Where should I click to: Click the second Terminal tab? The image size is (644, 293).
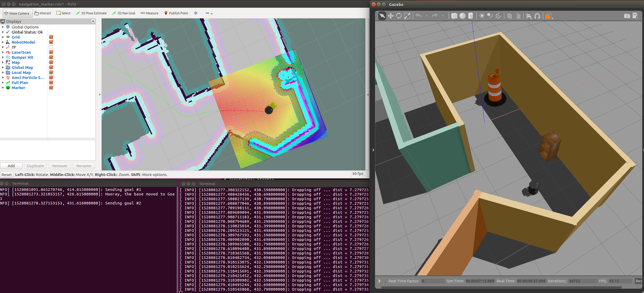coord(206,183)
